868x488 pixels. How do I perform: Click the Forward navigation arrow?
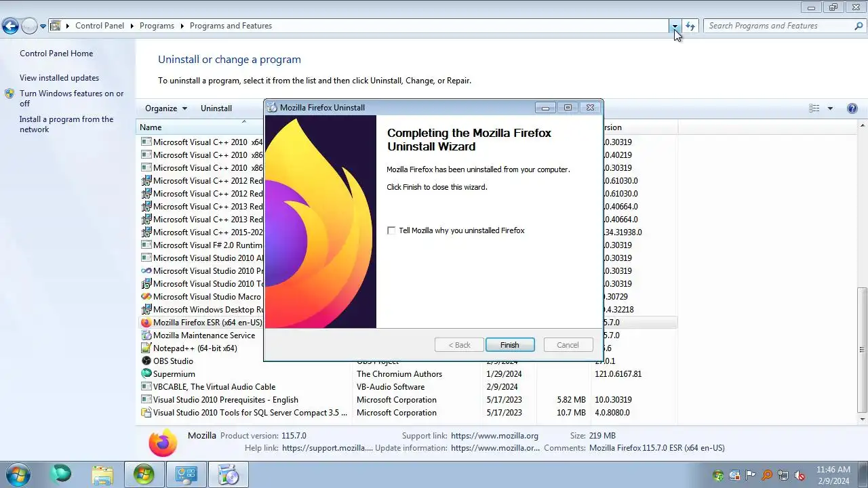pos(29,26)
